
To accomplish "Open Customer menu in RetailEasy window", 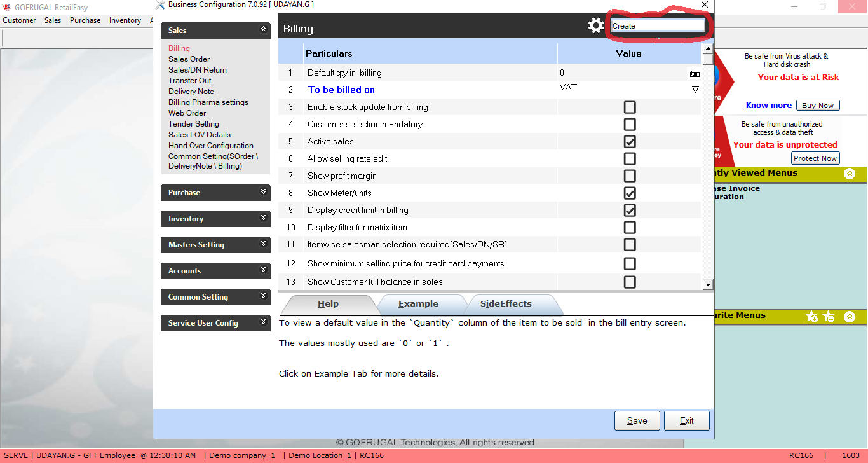I will pos(19,20).
